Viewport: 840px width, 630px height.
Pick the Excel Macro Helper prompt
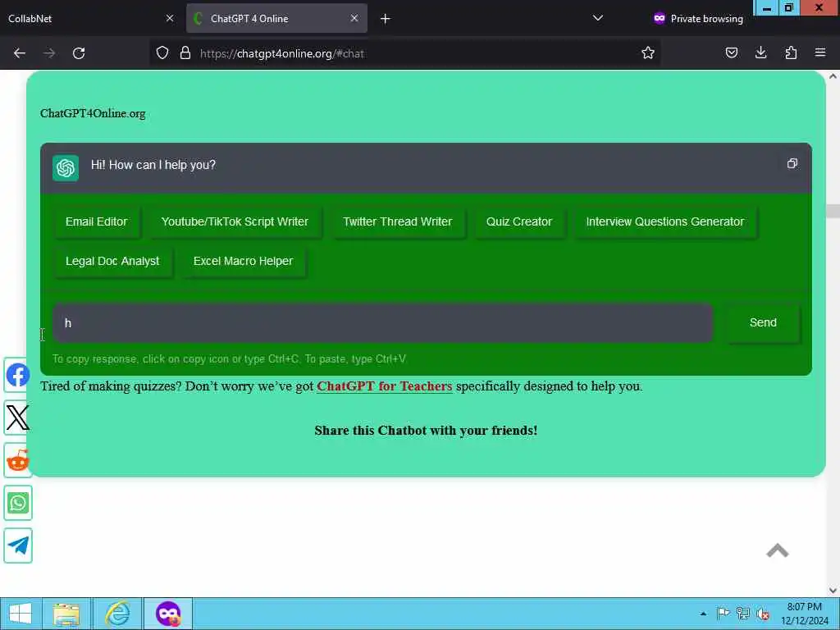[243, 262]
